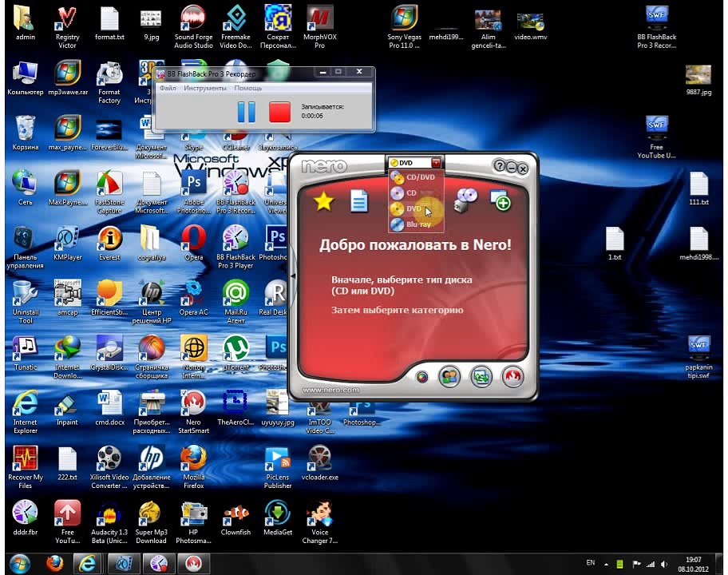Open Nero help question mark button
This screenshot has width=728, height=575.
pyautogui.click(x=499, y=166)
